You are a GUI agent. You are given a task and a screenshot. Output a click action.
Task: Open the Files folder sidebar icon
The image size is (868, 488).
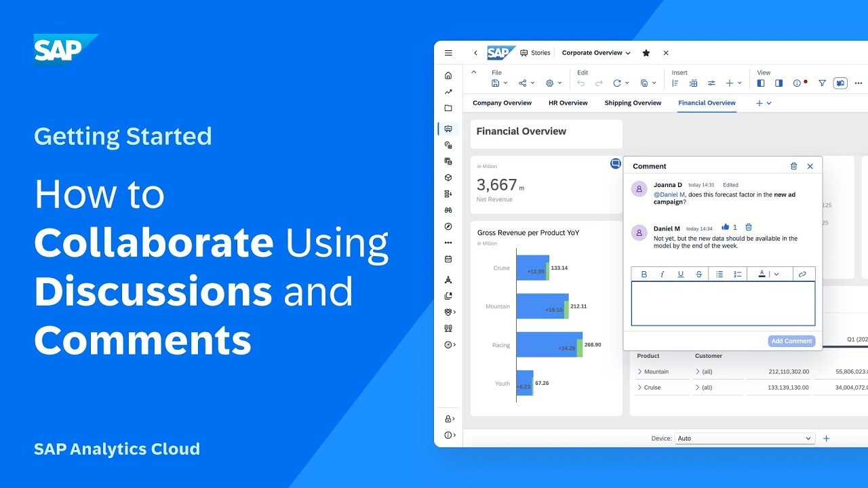coord(448,108)
